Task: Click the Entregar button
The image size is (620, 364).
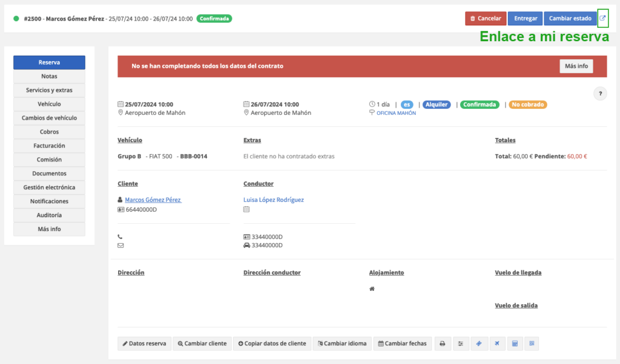Action: click(x=526, y=19)
